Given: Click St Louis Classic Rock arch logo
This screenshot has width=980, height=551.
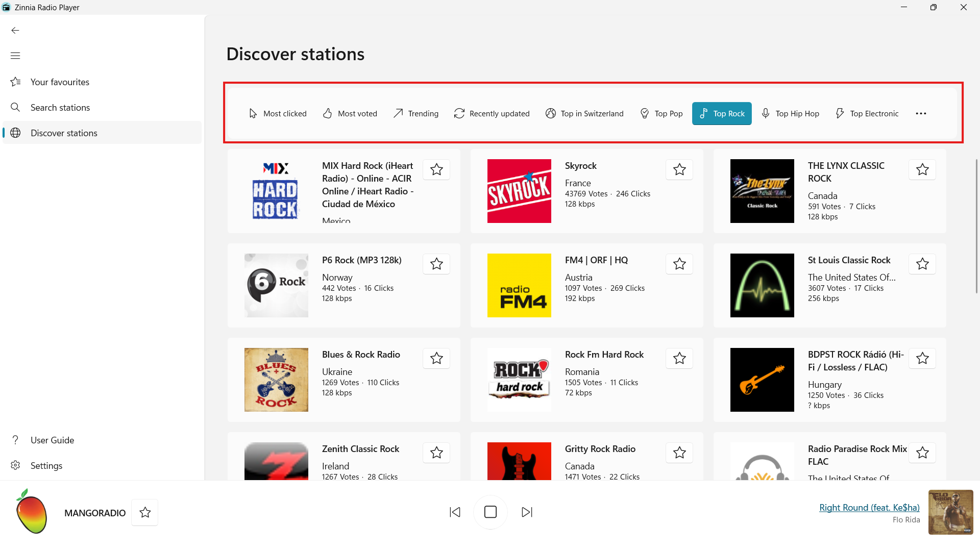Looking at the screenshot, I should coord(762,285).
